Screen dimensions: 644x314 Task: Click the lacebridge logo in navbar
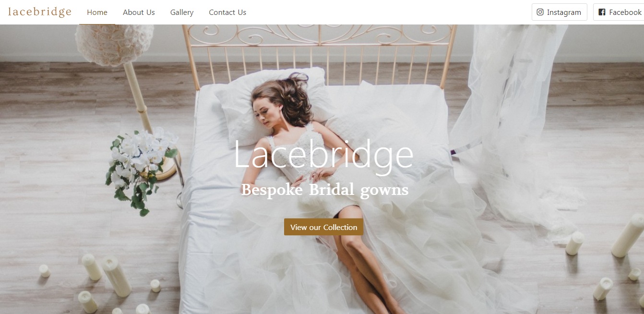[x=40, y=12]
